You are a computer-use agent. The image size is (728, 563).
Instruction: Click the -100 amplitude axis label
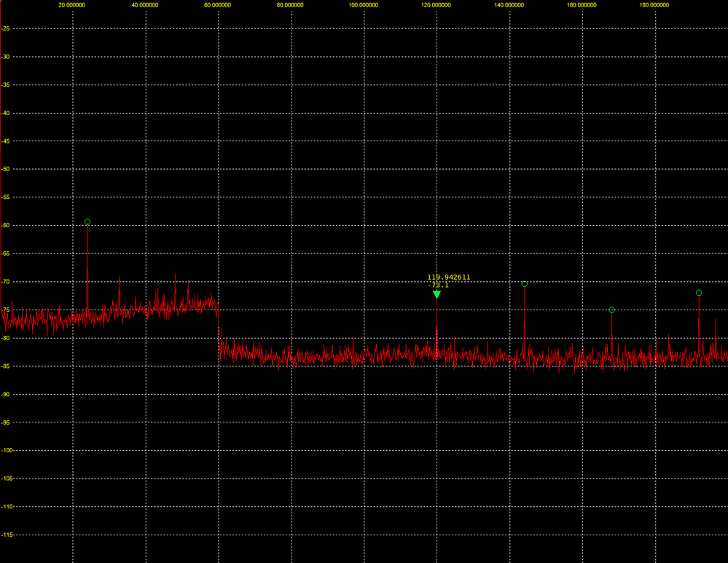(x=7, y=450)
